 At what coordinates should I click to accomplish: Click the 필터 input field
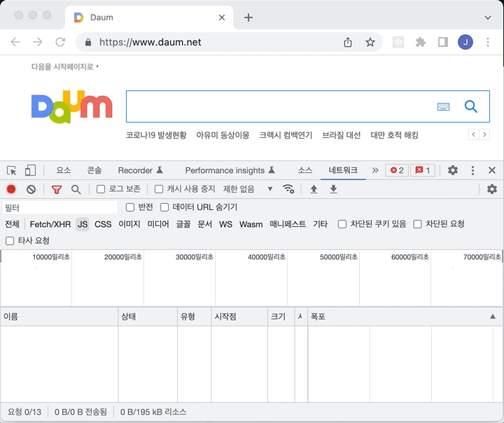[x=59, y=207]
